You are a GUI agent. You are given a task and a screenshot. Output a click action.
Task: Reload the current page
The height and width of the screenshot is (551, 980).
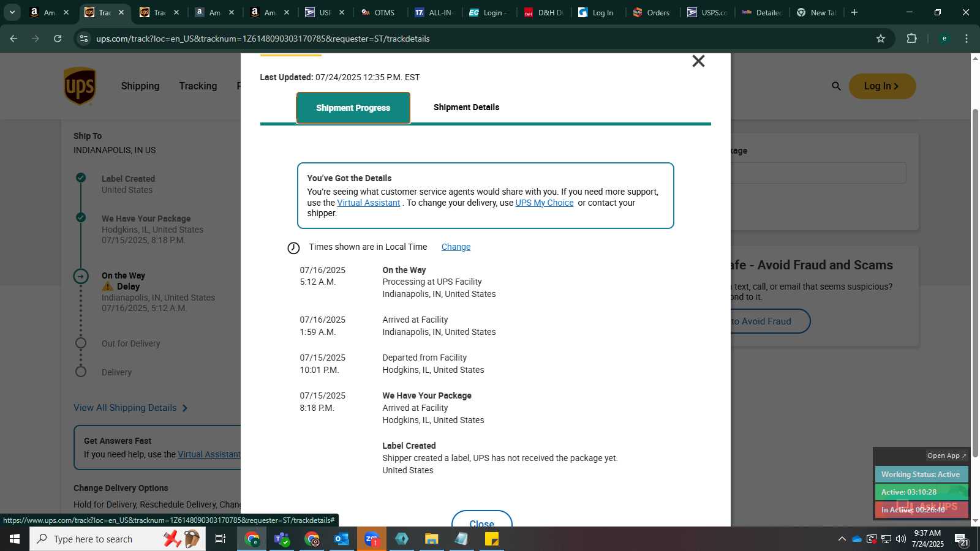point(58,39)
